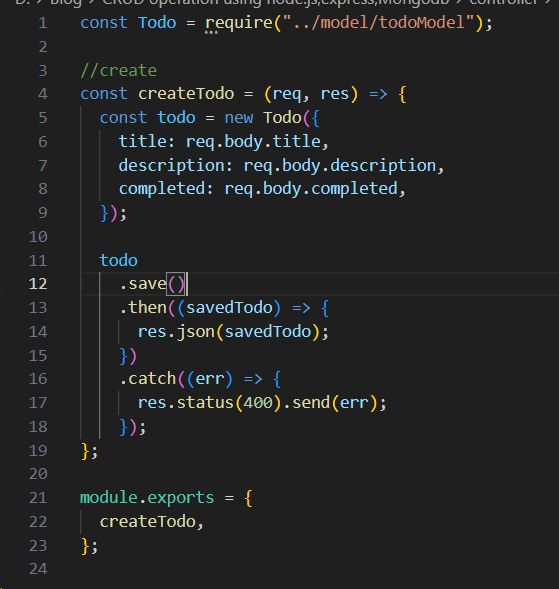Click the title: property key
Screen dimensions: 559x589
[147, 142]
